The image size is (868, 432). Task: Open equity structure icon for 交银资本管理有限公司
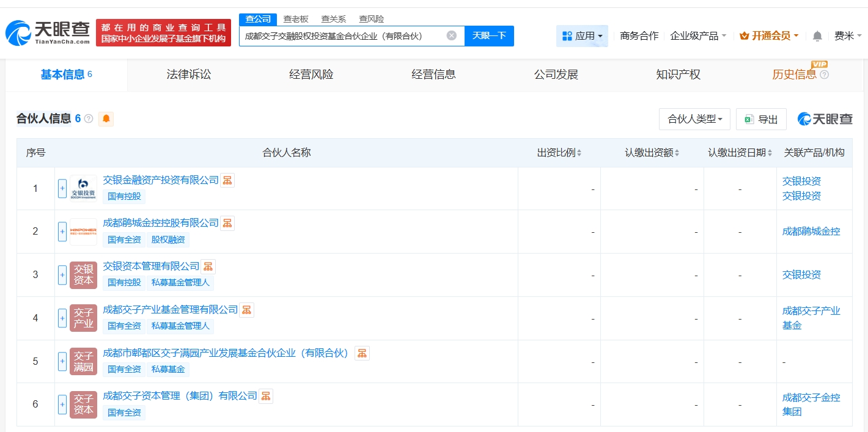click(x=208, y=266)
